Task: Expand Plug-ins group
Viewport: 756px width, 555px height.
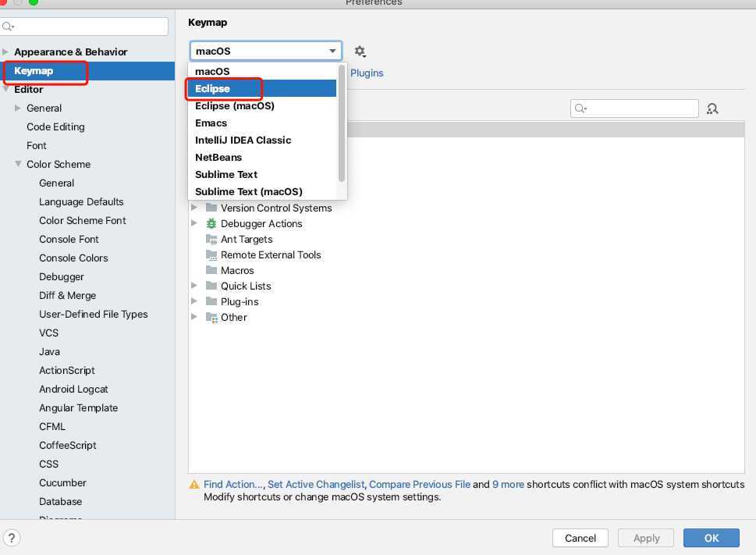Action: click(x=193, y=301)
